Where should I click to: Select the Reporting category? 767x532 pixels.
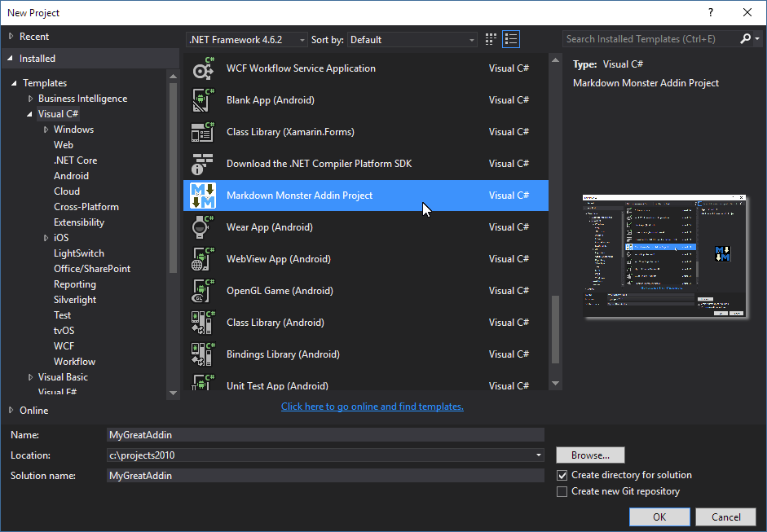(x=75, y=284)
